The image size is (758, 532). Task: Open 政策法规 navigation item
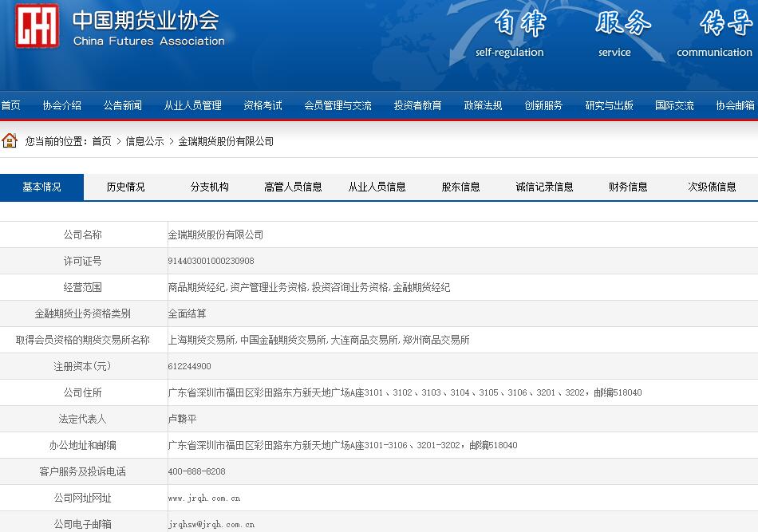tap(483, 105)
